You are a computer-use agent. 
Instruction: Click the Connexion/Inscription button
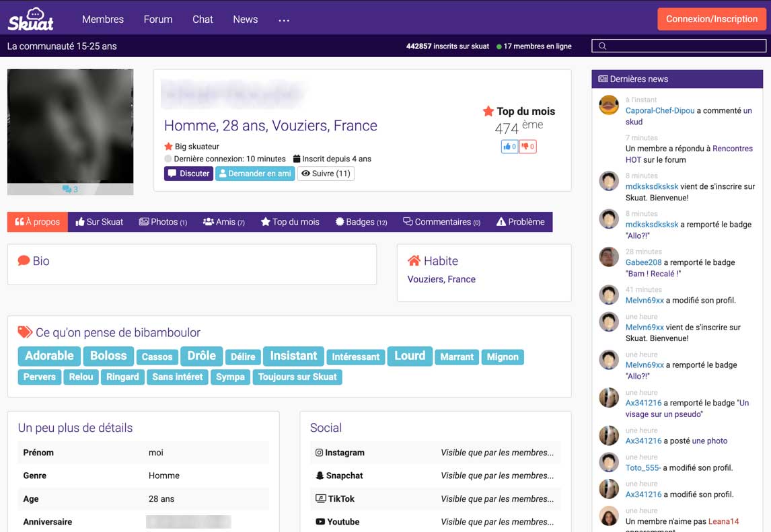coord(711,19)
